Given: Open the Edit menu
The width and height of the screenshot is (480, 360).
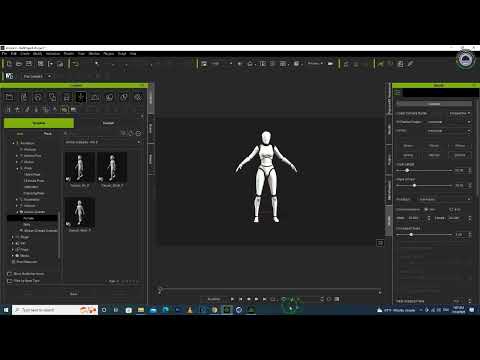Looking at the screenshot, I should (x=14, y=53).
